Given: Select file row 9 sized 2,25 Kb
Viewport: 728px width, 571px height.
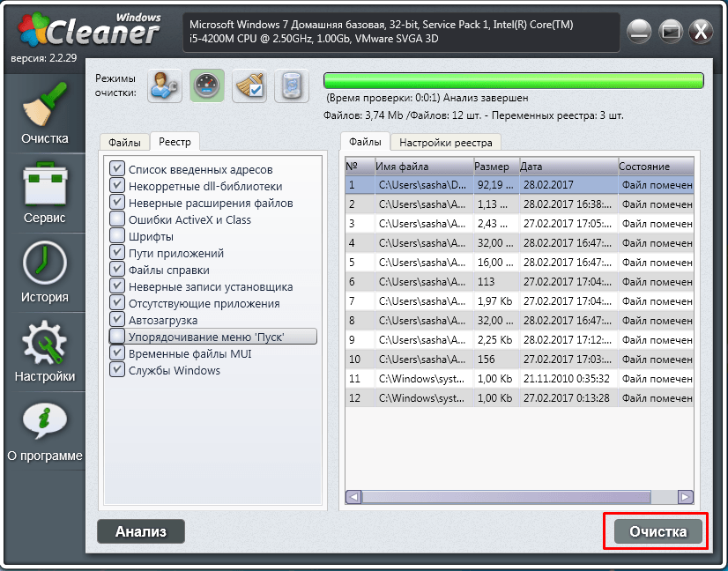Looking at the screenshot, I should [x=519, y=340].
